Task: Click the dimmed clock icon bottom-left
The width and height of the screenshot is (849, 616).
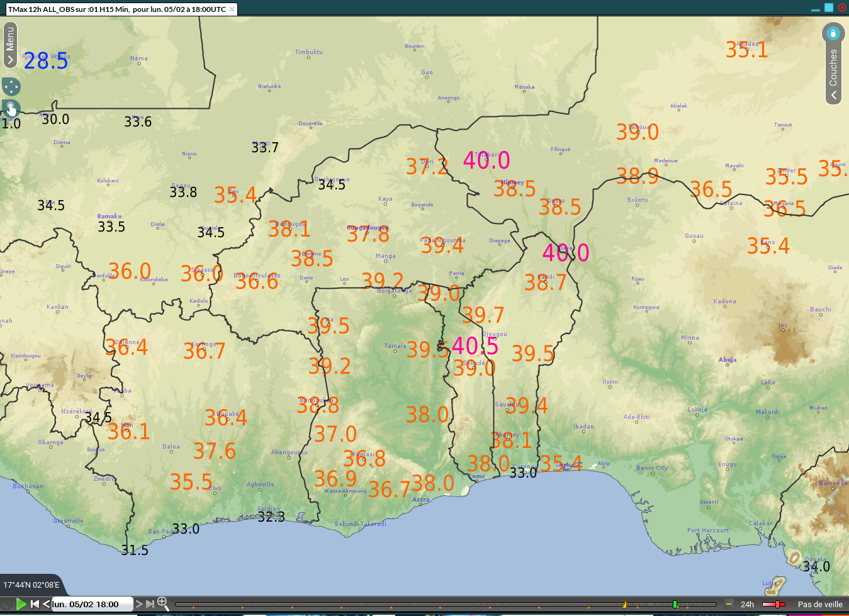Action: click(x=6, y=604)
